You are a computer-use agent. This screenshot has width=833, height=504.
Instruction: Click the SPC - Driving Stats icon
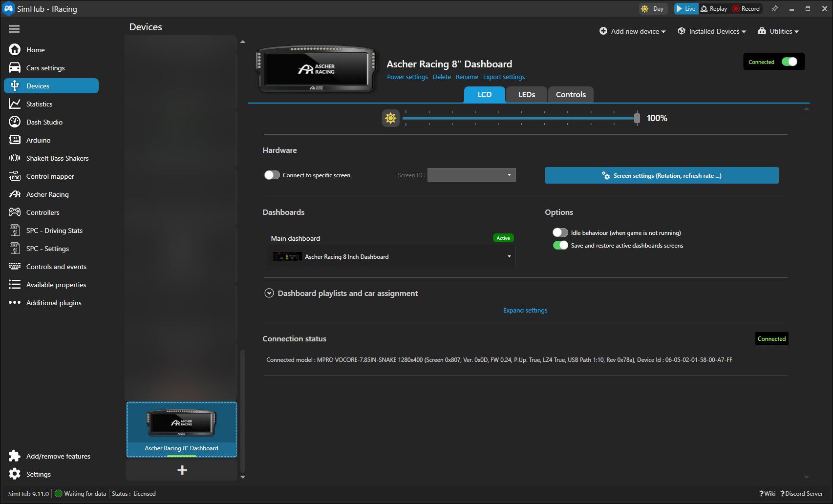(15, 231)
